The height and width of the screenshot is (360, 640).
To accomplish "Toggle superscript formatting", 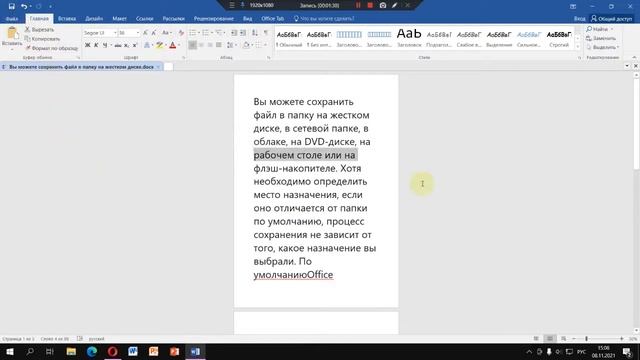I will [135, 45].
